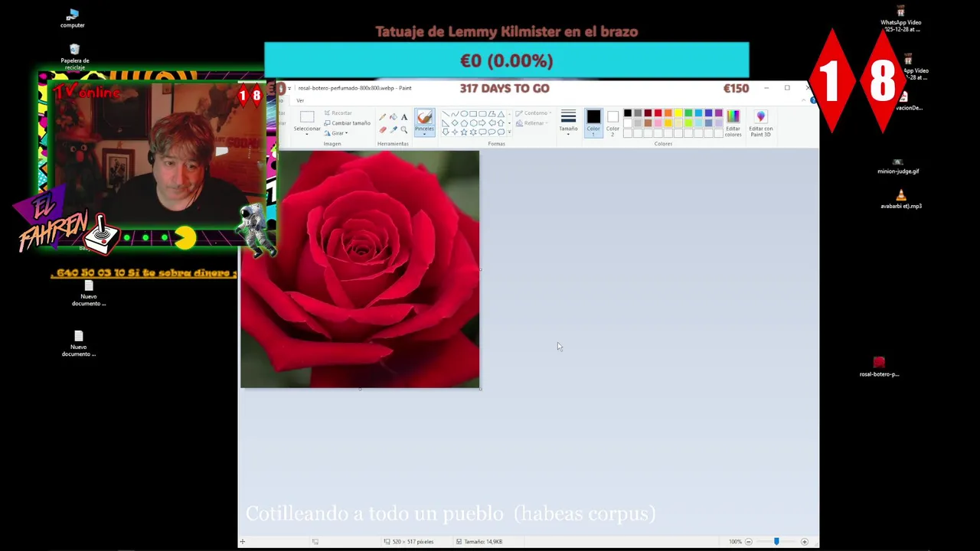Click Editar con Paint 3D
The height and width of the screenshot is (551, 980).
tap(760, 122)
